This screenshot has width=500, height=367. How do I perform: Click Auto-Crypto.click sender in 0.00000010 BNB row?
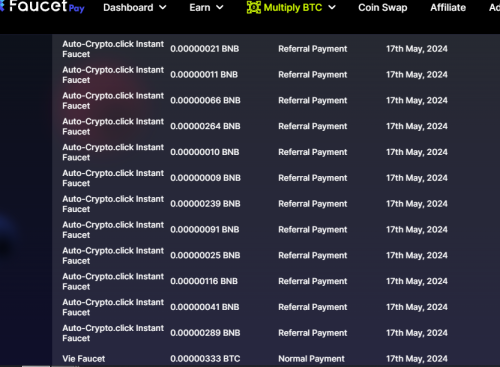113,152
